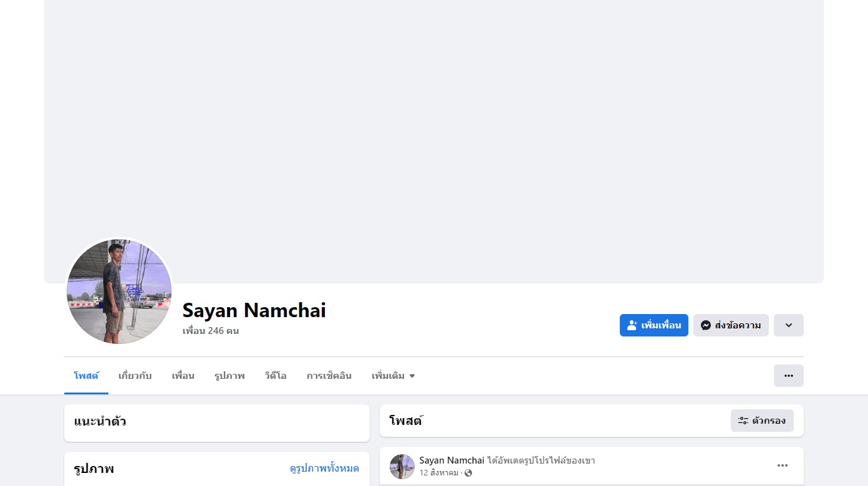Go to the เพื่อน tab
The height and width of the screenshot is (486, 868).
coord(183,376)
